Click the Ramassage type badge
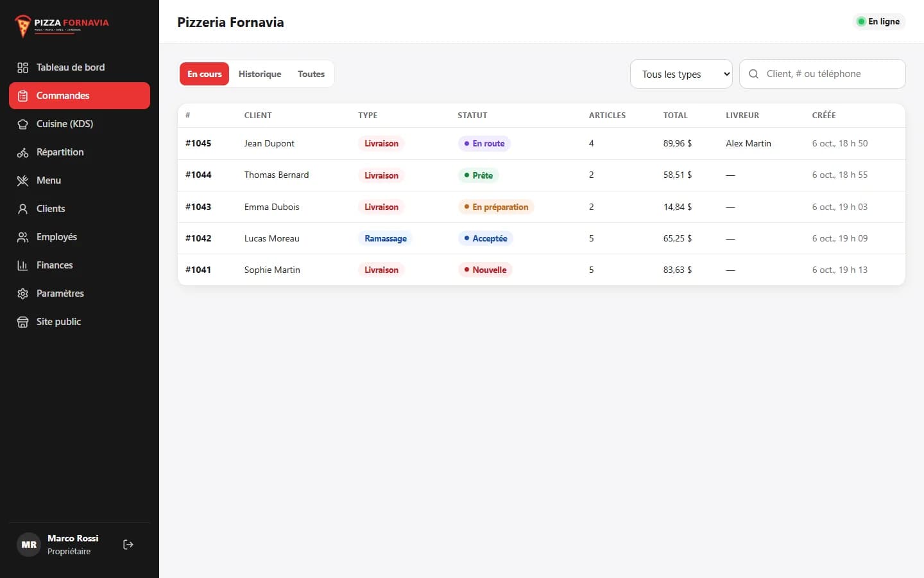The width and height of the screenshot is (924, 578). 386,238
